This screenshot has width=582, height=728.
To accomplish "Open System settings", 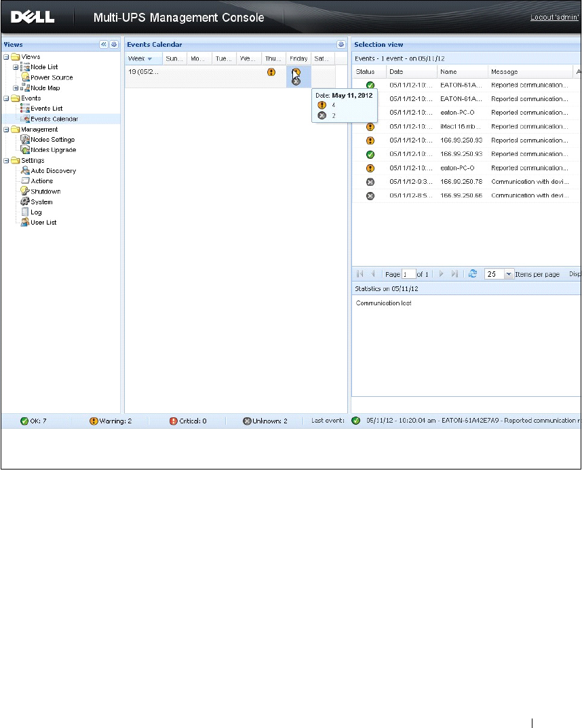I will coord(42,202).
